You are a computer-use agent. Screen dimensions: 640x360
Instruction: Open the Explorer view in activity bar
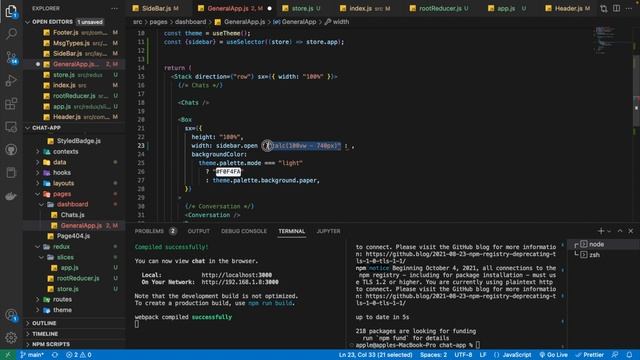pos(11,11)
